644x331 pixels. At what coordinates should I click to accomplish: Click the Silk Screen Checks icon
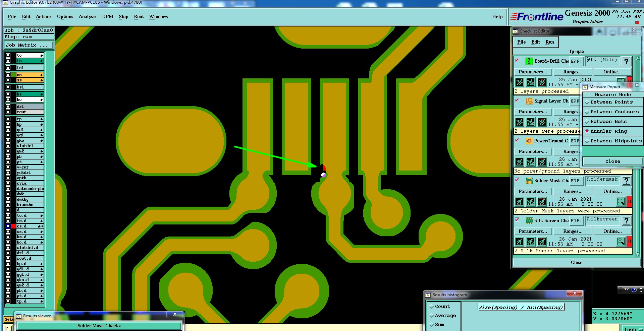[x=529, y=221]
